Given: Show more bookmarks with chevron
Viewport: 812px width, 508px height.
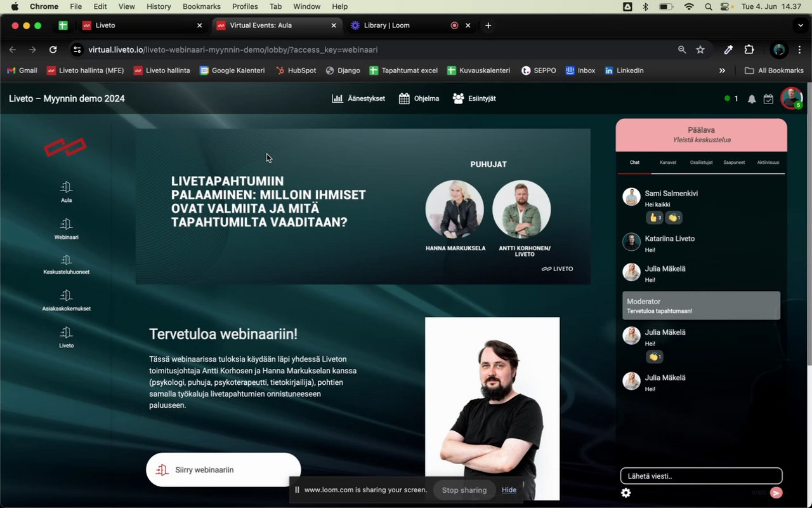Looking at the screenshot, I should click(722, 70).
